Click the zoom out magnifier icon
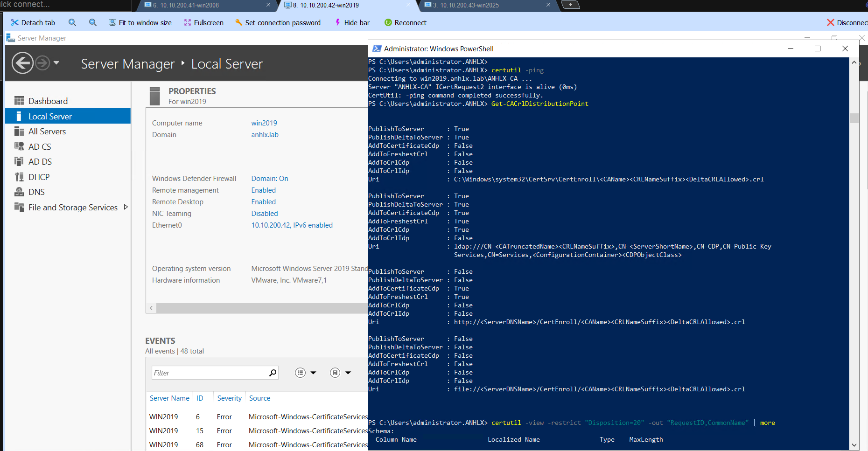 click(x=93, y=22)
